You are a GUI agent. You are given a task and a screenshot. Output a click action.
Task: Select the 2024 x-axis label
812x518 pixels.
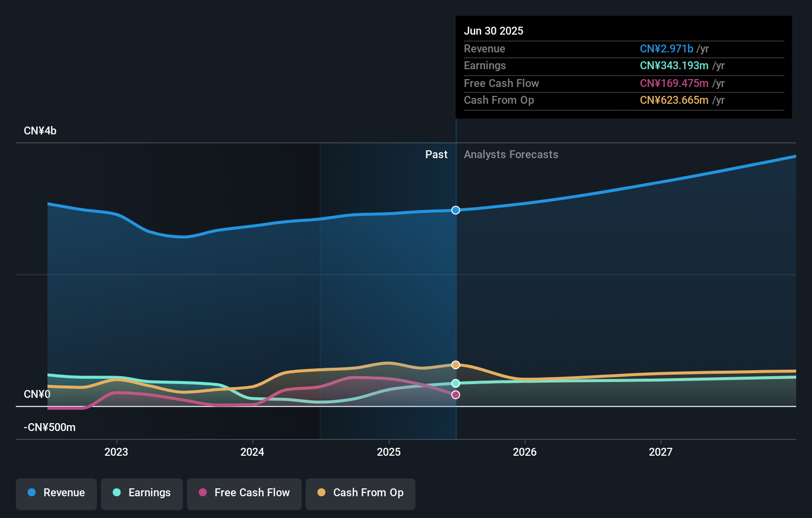252,452
